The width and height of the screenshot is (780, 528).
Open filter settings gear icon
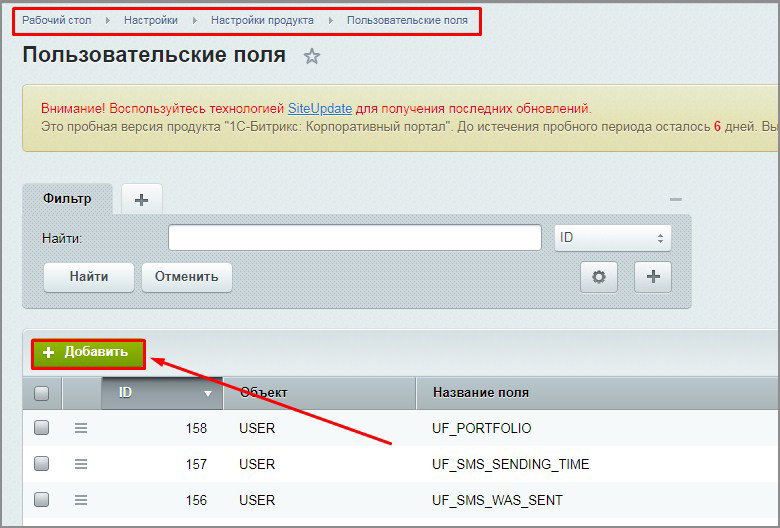tap(599, 277)
